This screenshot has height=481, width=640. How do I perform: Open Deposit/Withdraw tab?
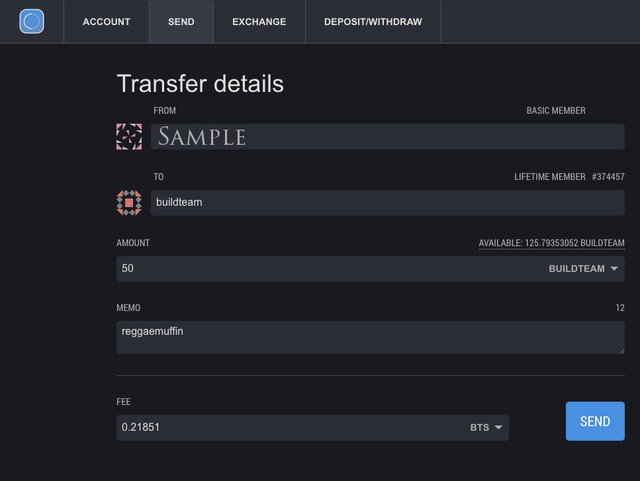click(x=373, y=22)
